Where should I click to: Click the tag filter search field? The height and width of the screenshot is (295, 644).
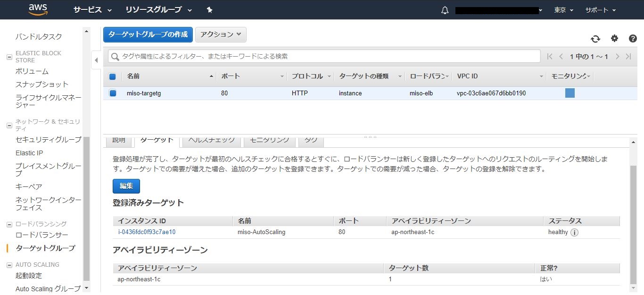325,56
